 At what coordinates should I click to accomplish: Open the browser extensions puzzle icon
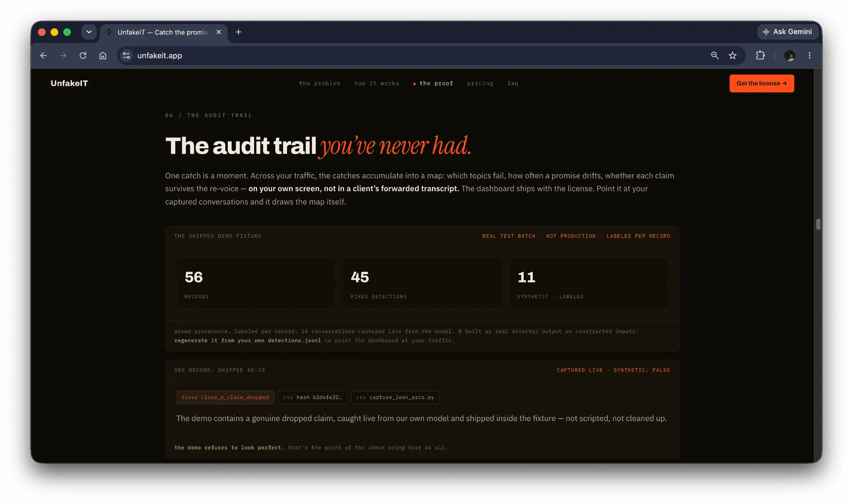(x=761, y=55)
